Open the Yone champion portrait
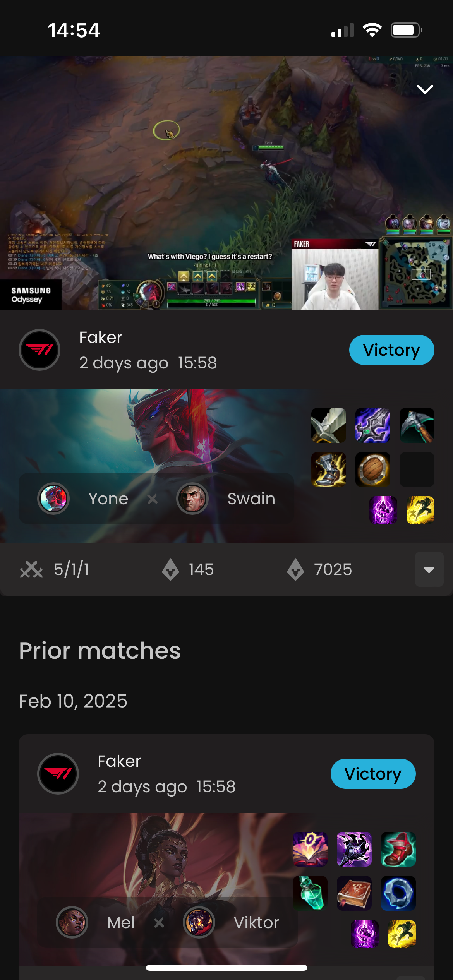Image resolution: width=453 pixels, height=980 pixels. click(53, 499)
